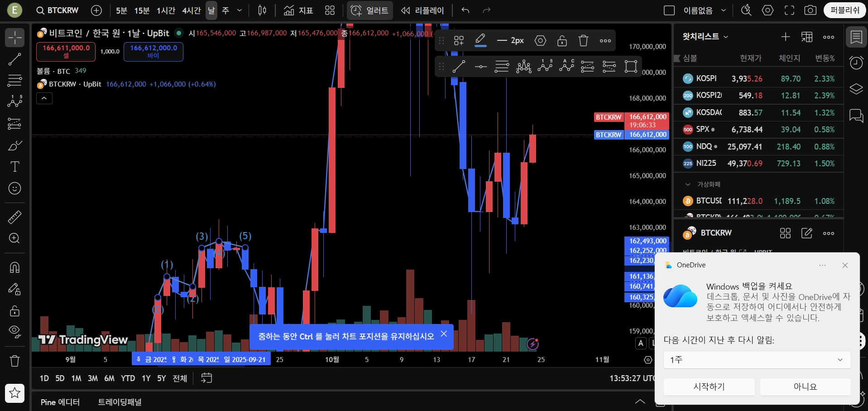Select the trend line tool in left toolbar
The width and height of the screenshot is (868, 411).
14,59
